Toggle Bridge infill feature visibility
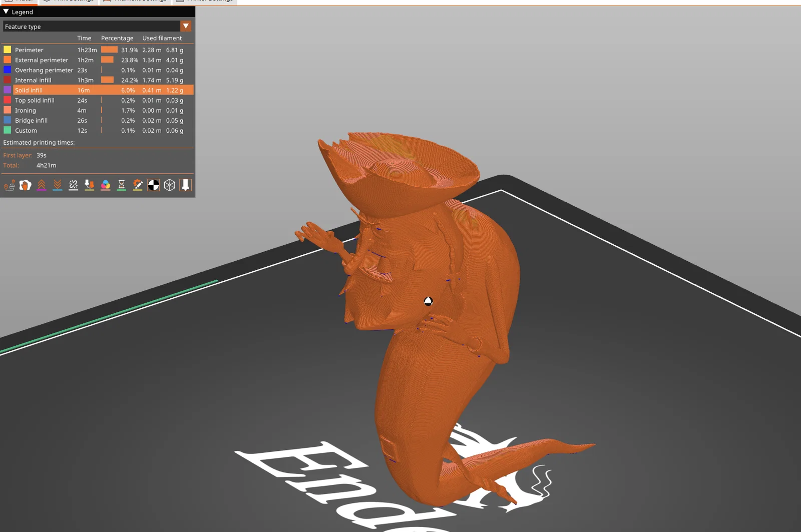The height and width of the screenshot is (532, 801). 98,120
